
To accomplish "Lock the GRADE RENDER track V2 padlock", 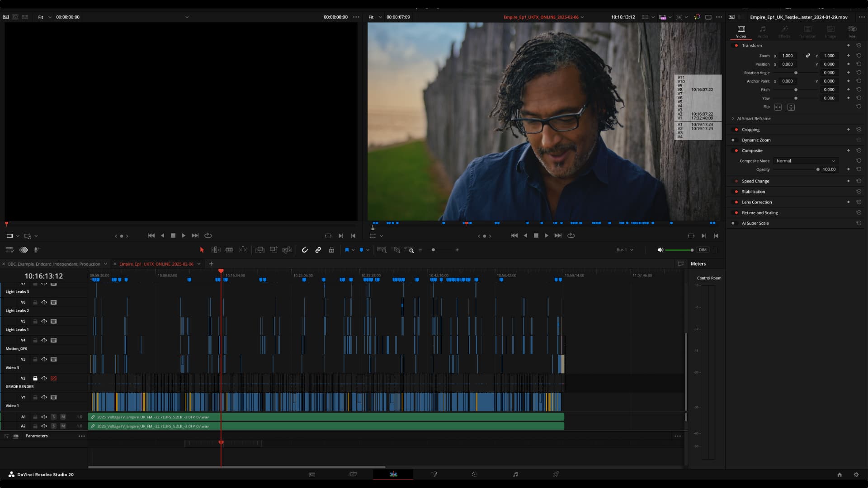I will click(35, 378).
